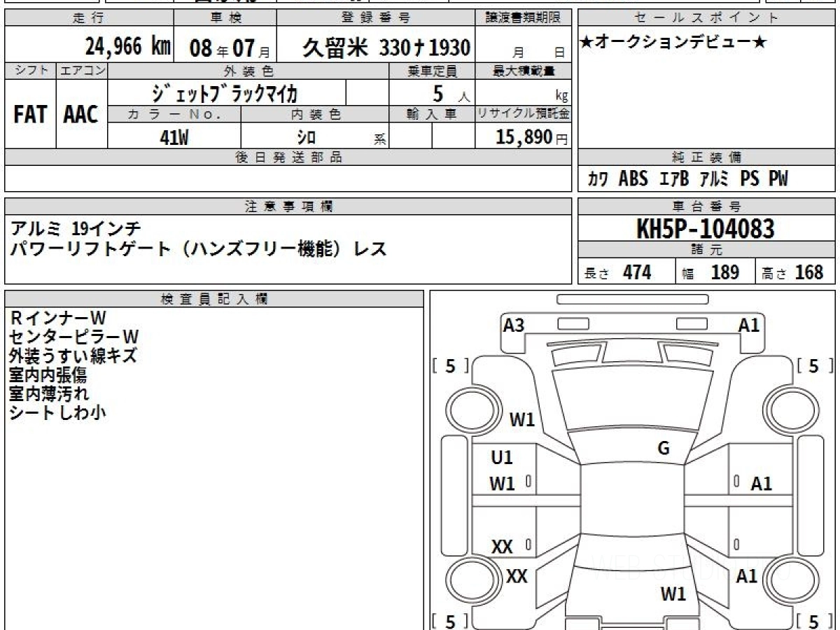Click the 登録番号 header
The image size is (840, 630).
(x=377, y=17)
